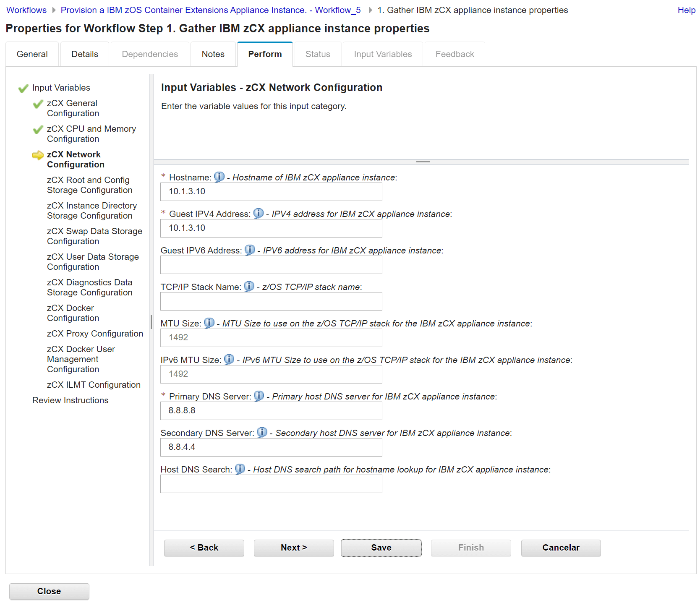Screen dimensions: 700x603
Task: Focus the TCP/IP Stack Name field
Action: (x=271, y=301)
